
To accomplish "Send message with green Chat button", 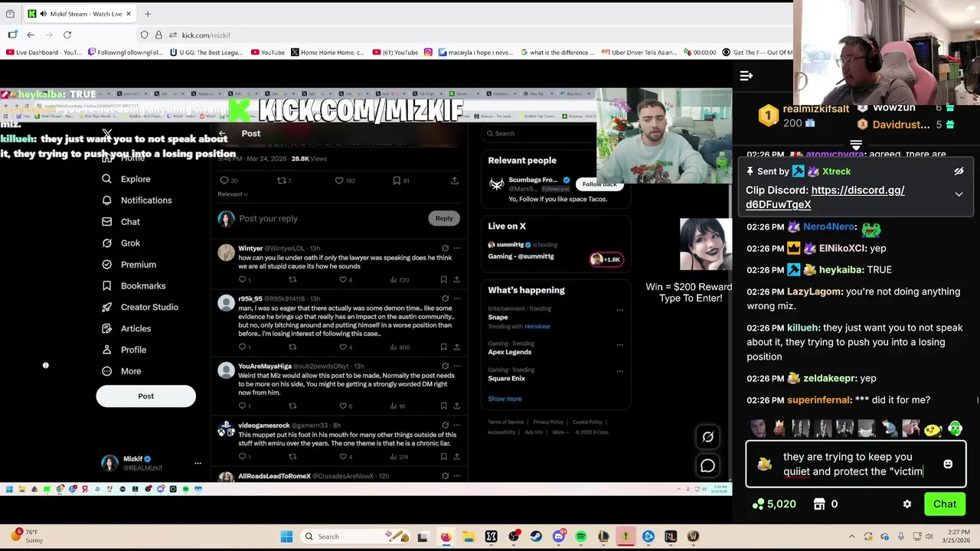I will pos(944,504).
